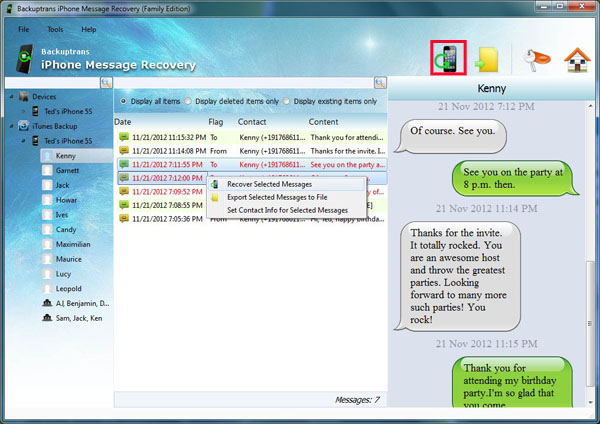Open the Home page house icon
The height and width of the screenshot is (424, 600).
[x=577, y=59]
